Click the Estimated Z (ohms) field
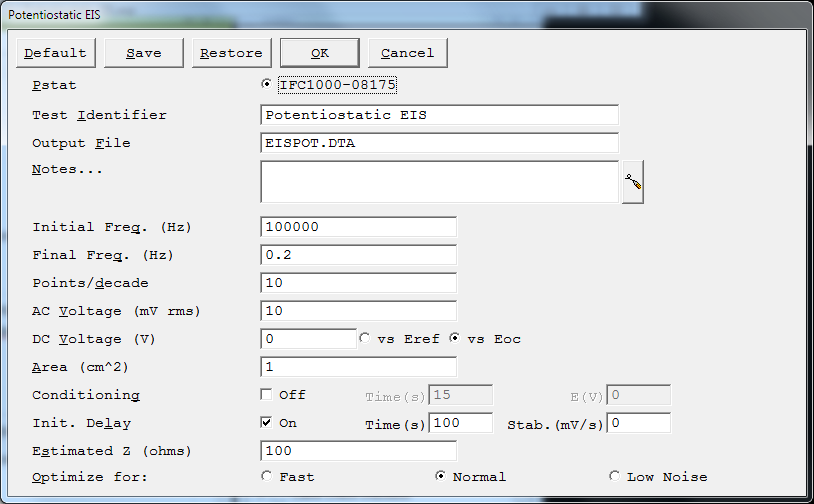Image resolution: width=814 pixels, height=504 pixels. [x=358, y=451]
